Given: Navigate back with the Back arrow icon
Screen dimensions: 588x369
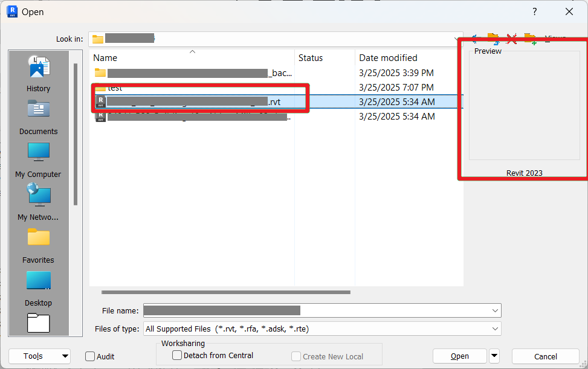Looking at the screenshot, I should pyautogui.click(x=475, y=39).
